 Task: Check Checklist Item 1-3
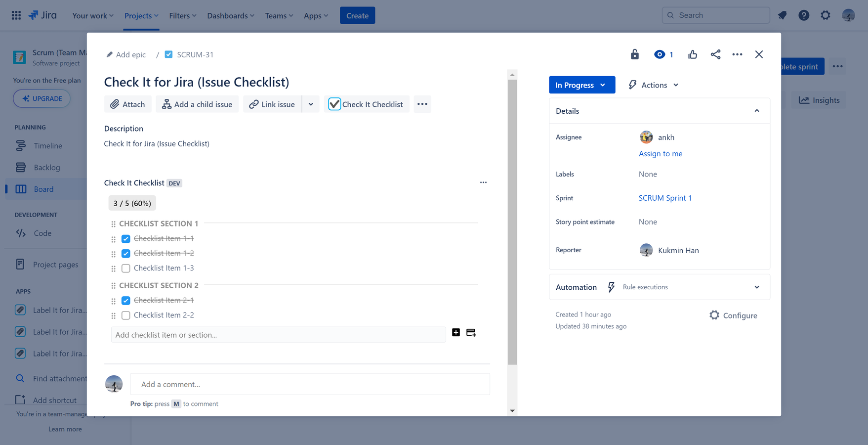click(x=126, y=268)
